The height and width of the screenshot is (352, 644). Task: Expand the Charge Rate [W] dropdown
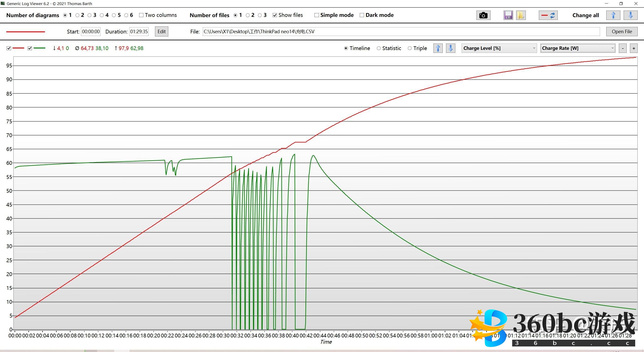[578, 48]
